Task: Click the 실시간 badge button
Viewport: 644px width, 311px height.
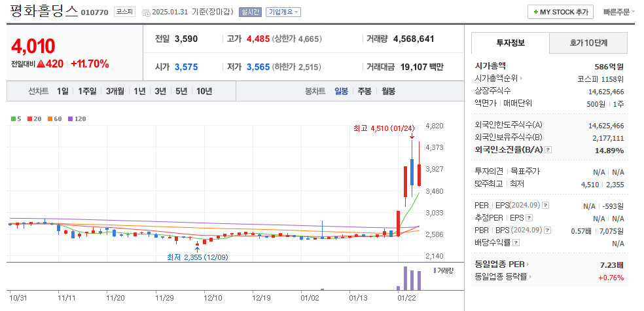Action: click(250, 12)
